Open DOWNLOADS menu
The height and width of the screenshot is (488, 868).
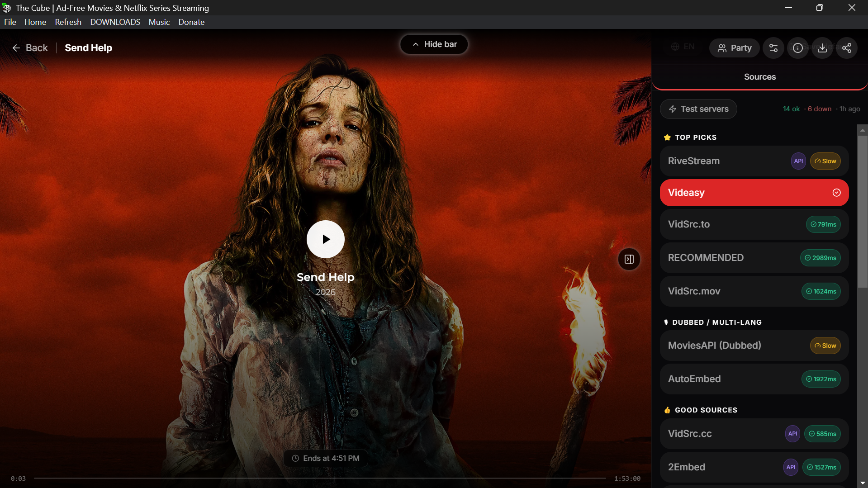click(x=115, y=22)
